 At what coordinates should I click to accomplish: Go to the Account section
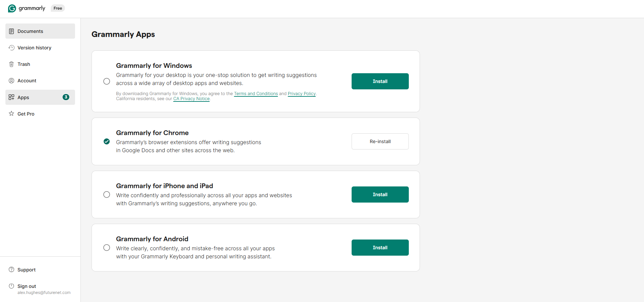pos(27,80)
